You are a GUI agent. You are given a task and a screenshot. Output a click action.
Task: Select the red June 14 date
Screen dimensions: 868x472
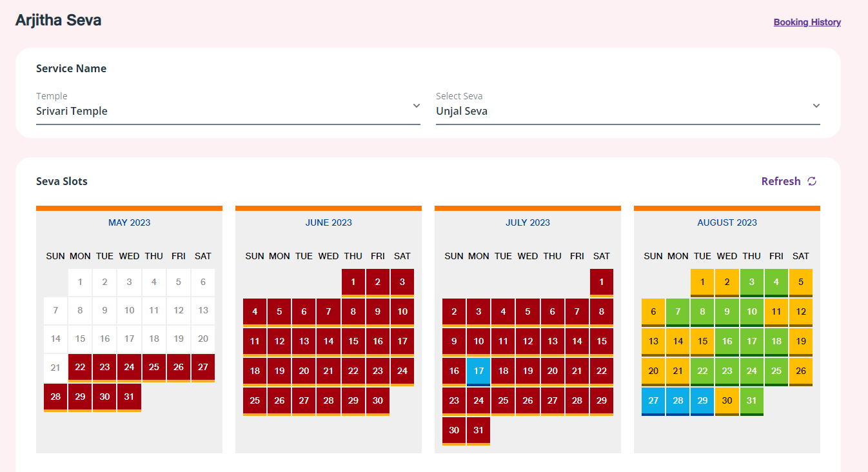click(x=328, y=342)
